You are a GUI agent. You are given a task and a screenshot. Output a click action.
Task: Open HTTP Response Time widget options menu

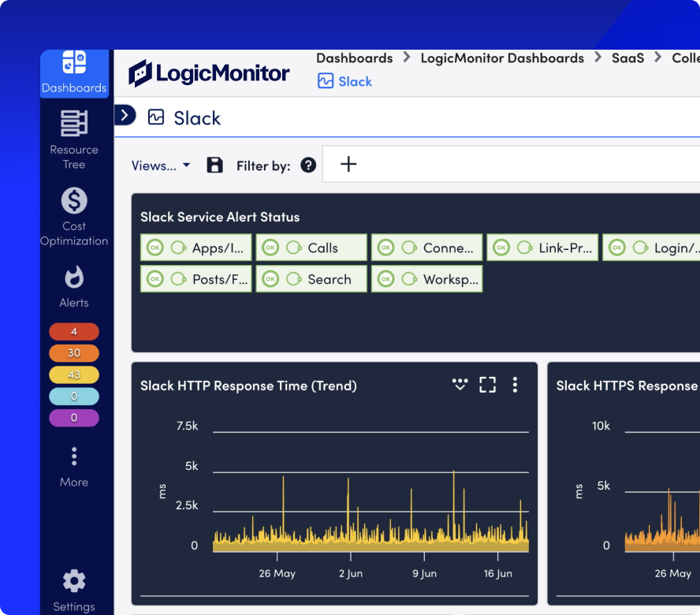click(x=516, y=385)
